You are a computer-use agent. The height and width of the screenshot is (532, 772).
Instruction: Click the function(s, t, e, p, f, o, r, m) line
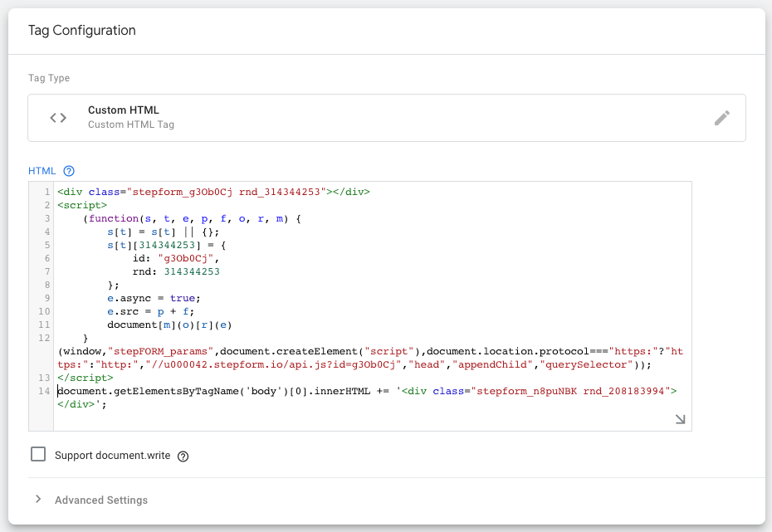(x=192, y=218)
